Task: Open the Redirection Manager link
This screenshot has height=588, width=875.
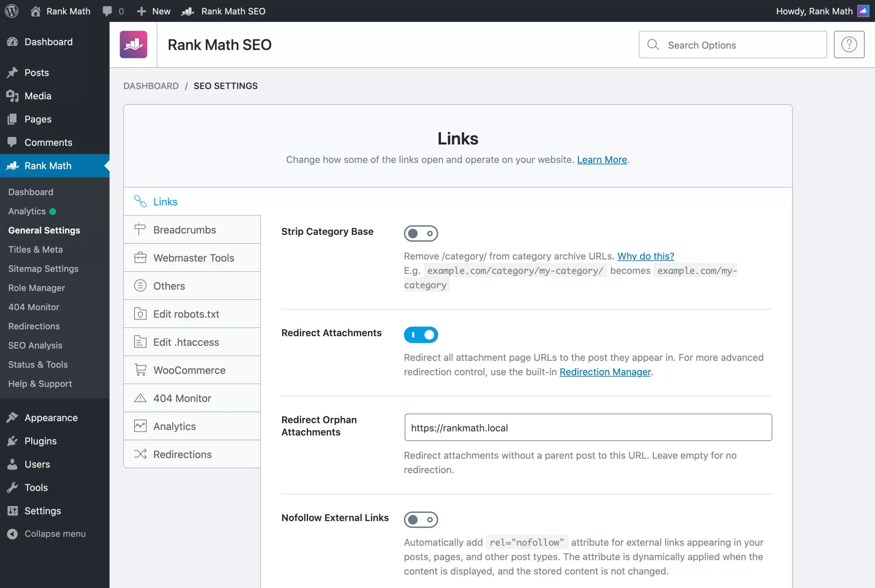Action: point(605,371)
